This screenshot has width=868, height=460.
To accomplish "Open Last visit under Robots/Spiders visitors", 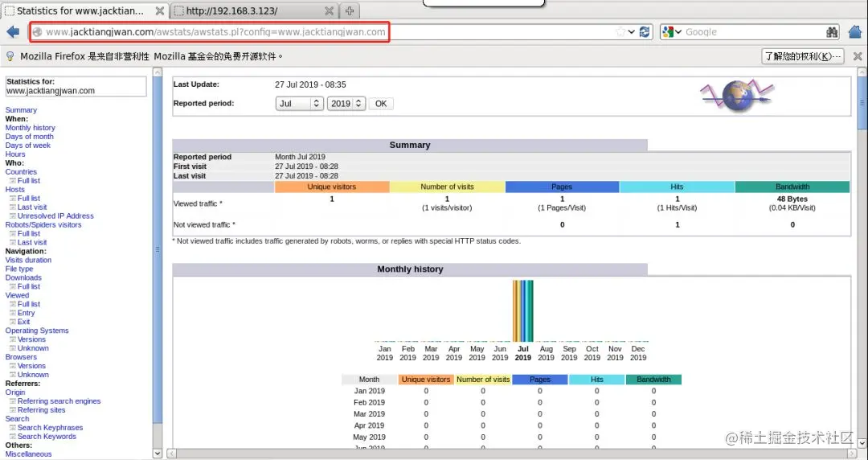I will click(32, 243).
